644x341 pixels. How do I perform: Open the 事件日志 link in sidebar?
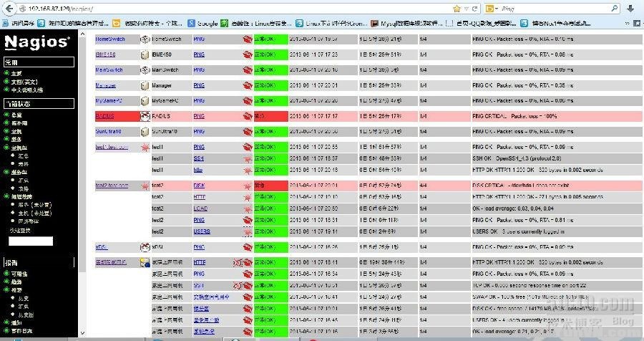[x=21, y=331]
